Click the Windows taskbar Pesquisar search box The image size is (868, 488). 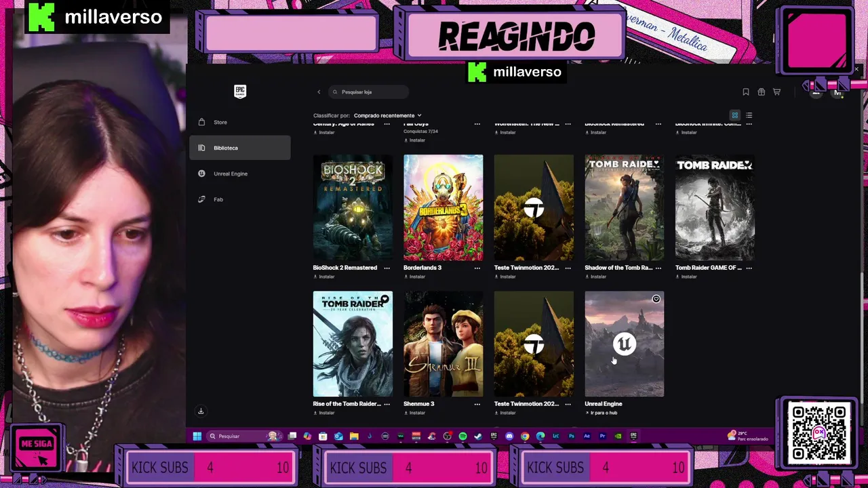click(244, 436)
